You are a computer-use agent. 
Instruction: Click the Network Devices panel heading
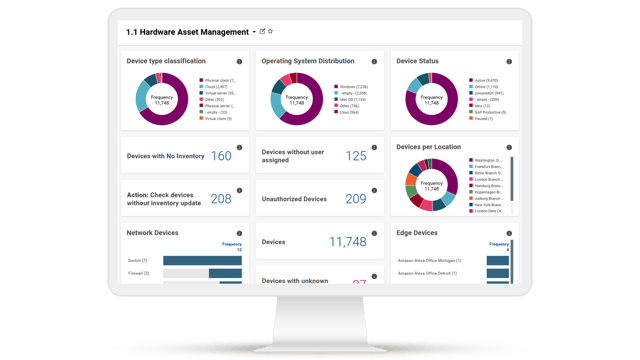click(x=152, y=233)
